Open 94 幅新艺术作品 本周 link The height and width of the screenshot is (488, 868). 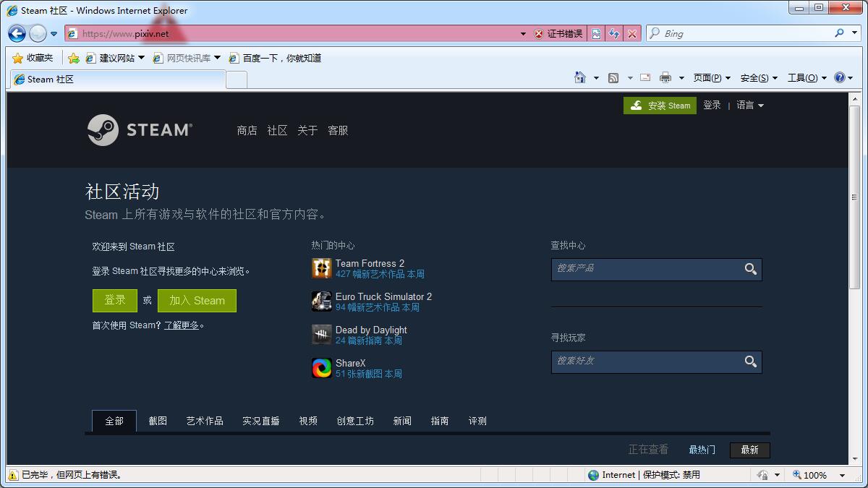pos(377,307)
